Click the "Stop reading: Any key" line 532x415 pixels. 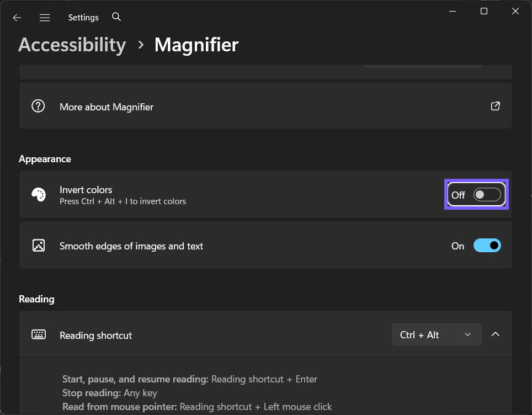(110, 393)
